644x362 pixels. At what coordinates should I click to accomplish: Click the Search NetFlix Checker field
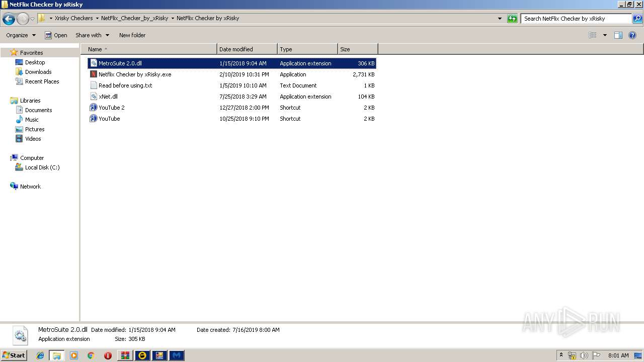coord(576,19)
